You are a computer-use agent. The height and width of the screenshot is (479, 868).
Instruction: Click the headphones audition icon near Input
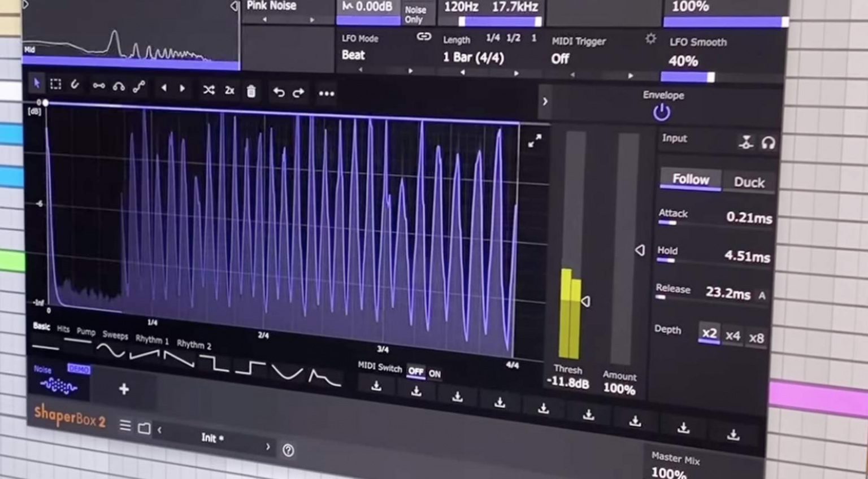[x=770, y=143]
